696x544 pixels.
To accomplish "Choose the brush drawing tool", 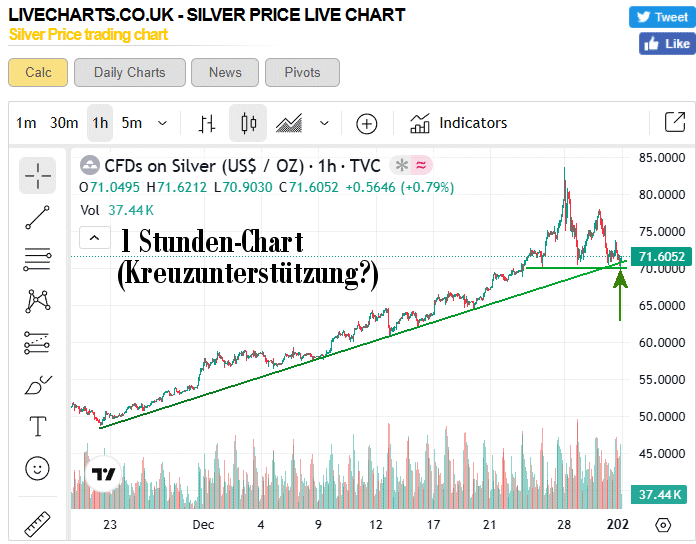I will point(38,385).
